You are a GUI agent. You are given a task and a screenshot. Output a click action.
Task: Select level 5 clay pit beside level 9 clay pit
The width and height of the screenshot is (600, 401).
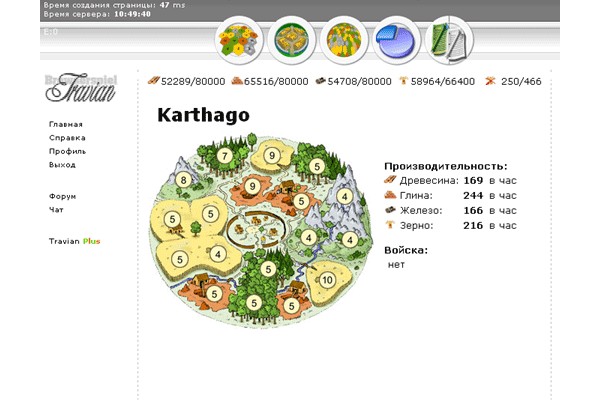pos(301,201)
